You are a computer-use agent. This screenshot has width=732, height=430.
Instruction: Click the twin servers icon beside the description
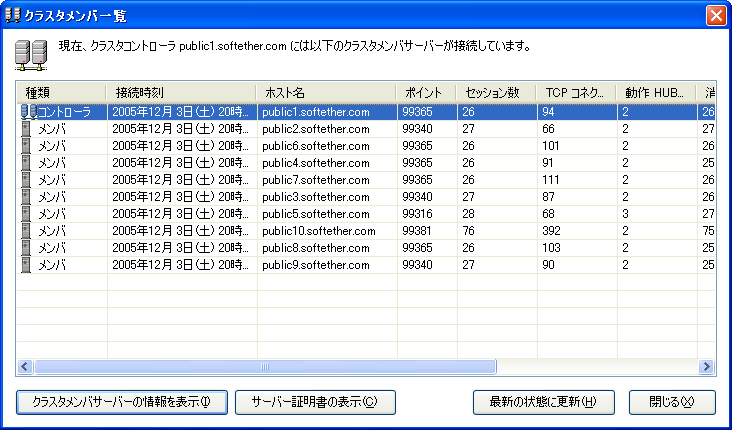point(31,55)
